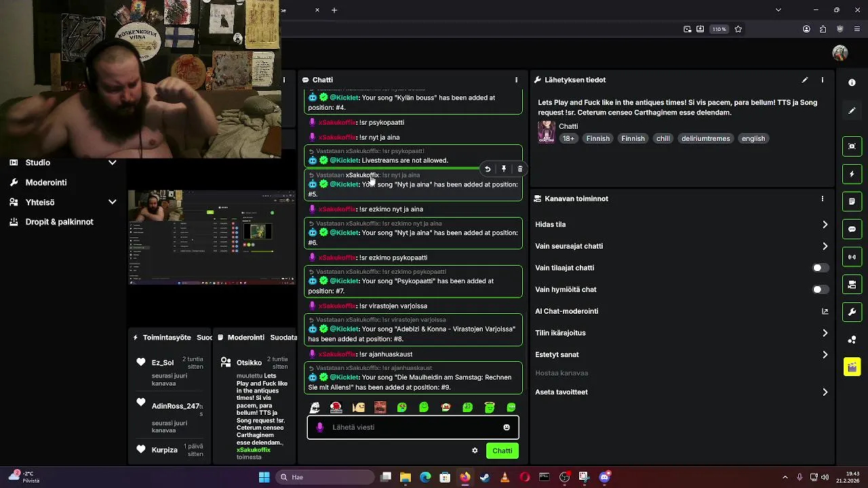Viewport: 868px width, 488px height.
Task: Open browser tab list dropdown arrow
Action: coord(778,10)
